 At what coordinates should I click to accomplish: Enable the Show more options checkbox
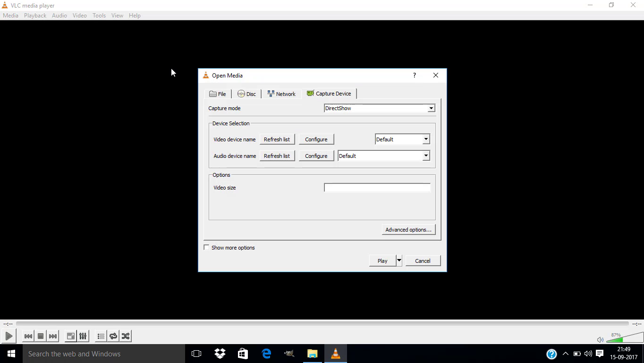click(206, 247)
